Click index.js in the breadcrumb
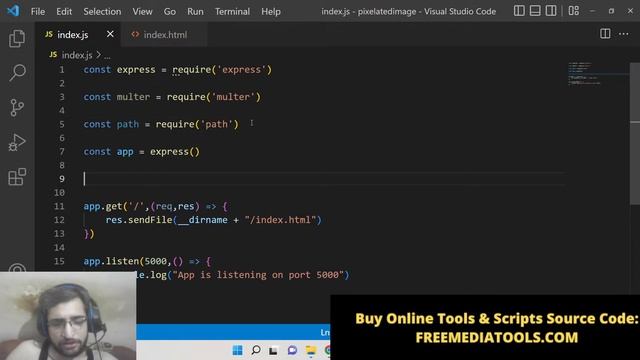This screenshot has width=640, height=360. click(x=77, y=55)
